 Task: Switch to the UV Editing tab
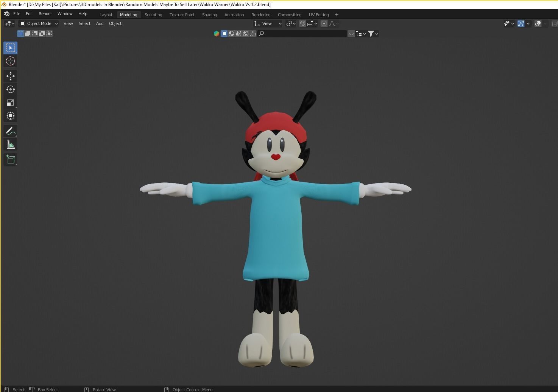click(319, 14)
